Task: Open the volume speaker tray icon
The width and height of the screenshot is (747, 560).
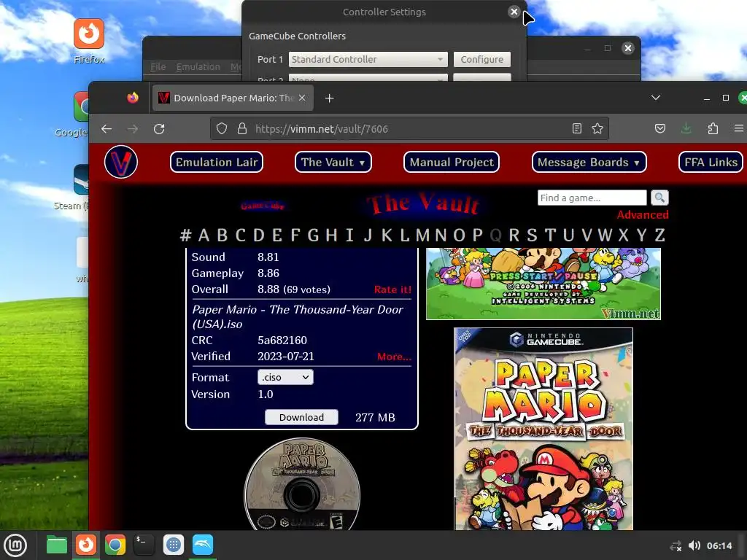Action: point(694,545)
